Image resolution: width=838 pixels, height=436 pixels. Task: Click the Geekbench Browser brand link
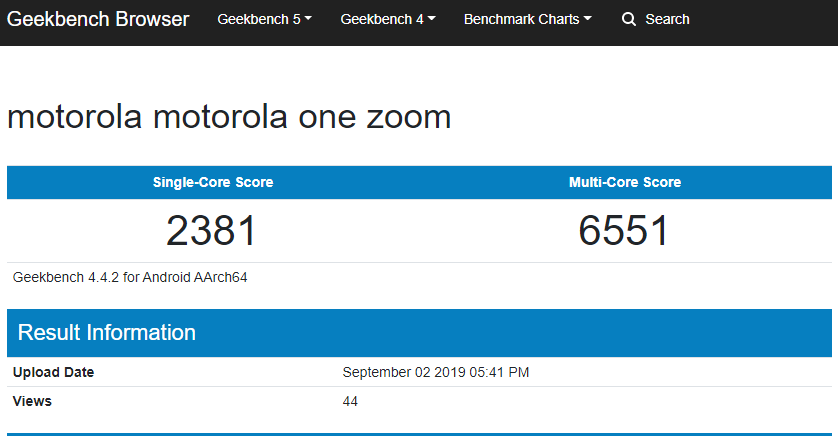pyautogui.click(x=98, y=19)
